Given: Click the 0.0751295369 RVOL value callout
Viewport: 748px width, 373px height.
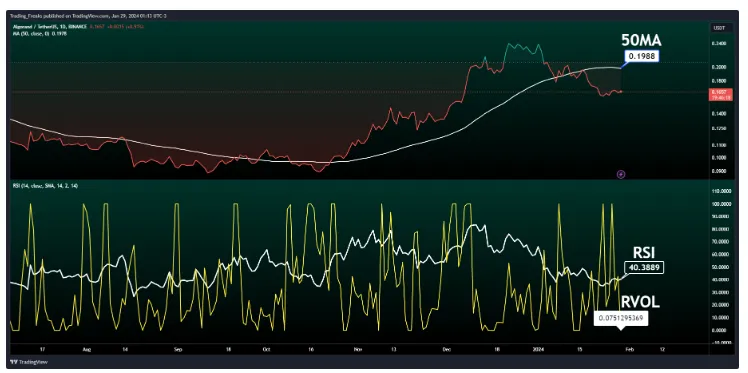Looking at the screenshot, I should [x=621, y=318].
